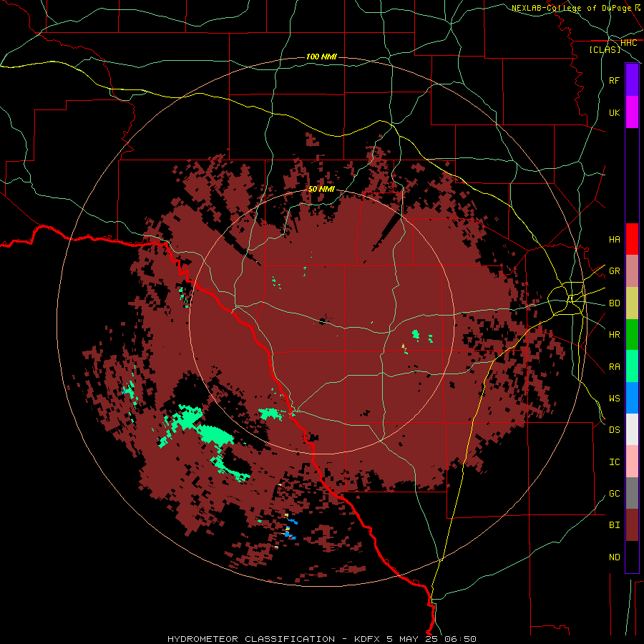The image size is (644, 644).
Task: Click the BI brown legend swatch
Action: [x=632, y=525]
